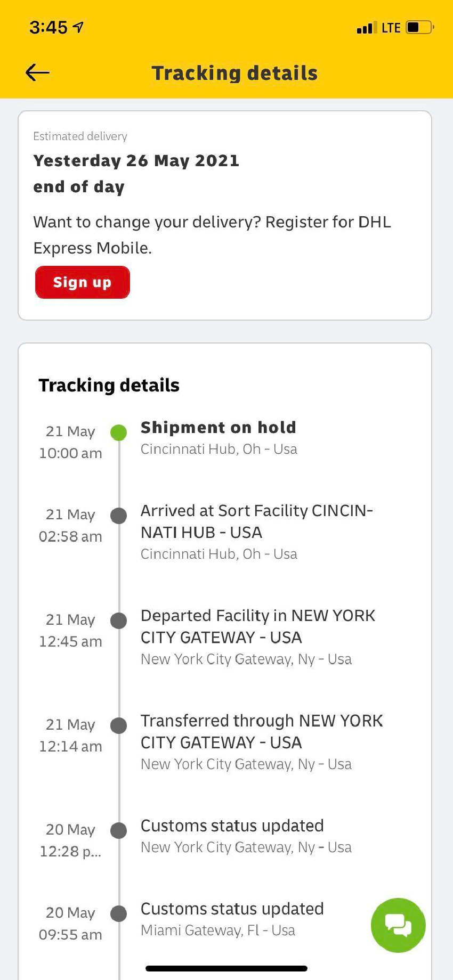Tap the Register for DHL Express Mobile text
This screenshot has width=453, height=980.
212,234
